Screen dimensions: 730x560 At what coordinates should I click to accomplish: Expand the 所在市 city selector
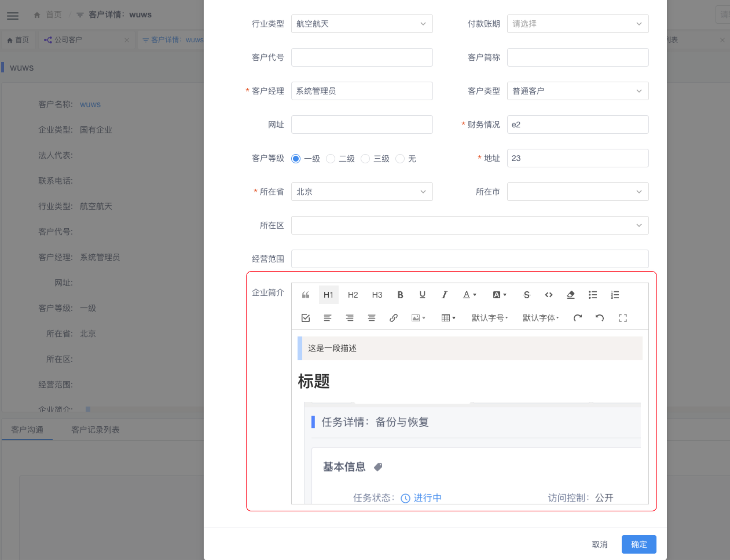[x=577, y=192]
